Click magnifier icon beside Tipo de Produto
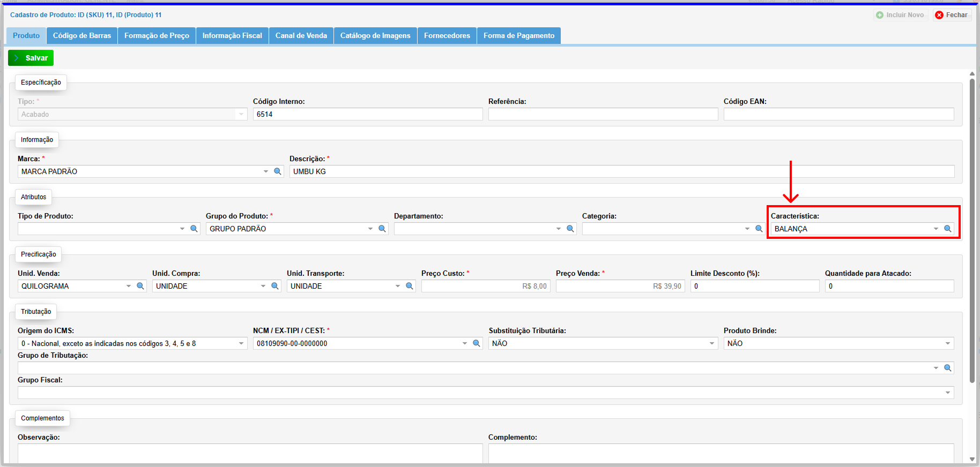The image size is (980, 467). (x=194, y=229)
